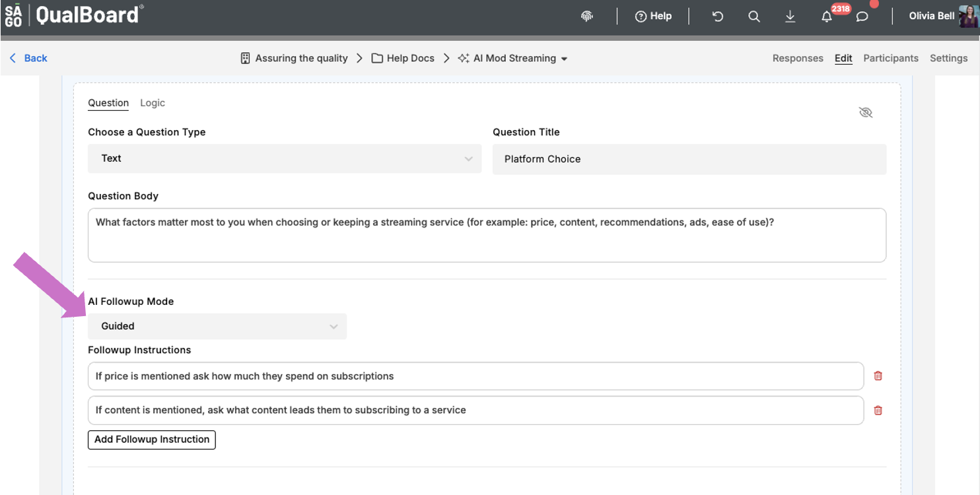Open the notifications bell showing 2318 alerts

point(827,16)
